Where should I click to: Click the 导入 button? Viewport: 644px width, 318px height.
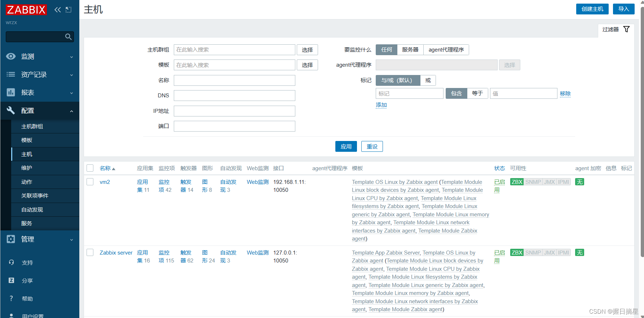tap(623, 9)
